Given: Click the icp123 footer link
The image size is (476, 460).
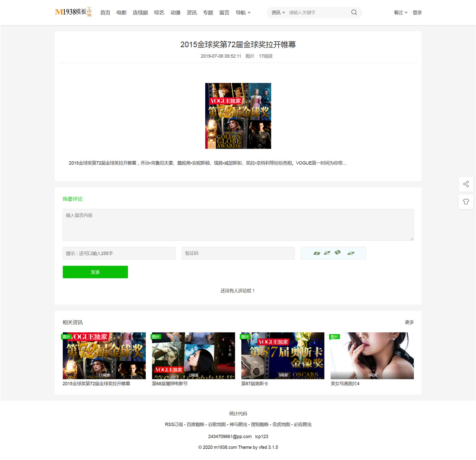Looking at the screenshot, I should (262, 437).
